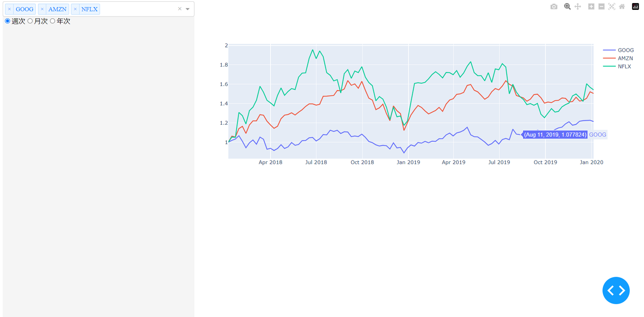Toggle AMZN trace in the legend
644x317 pixels.
point(625,58)
